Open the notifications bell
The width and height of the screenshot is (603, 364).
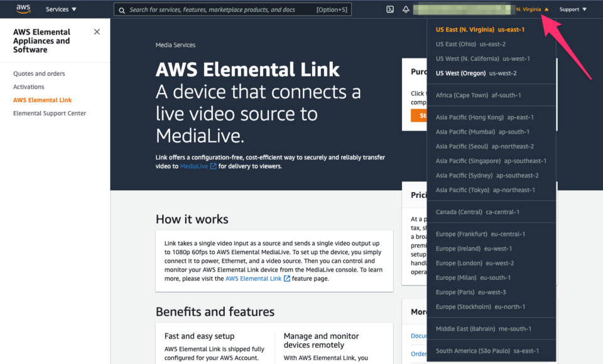[x=408, y=9]
